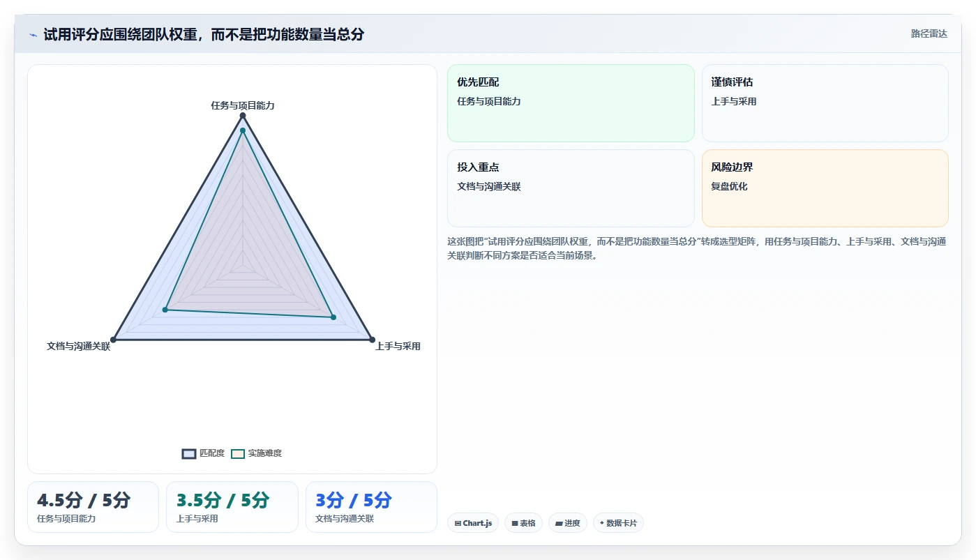
Task: Click the 路径雷达 label in header
Action: [x=929, y=33]
